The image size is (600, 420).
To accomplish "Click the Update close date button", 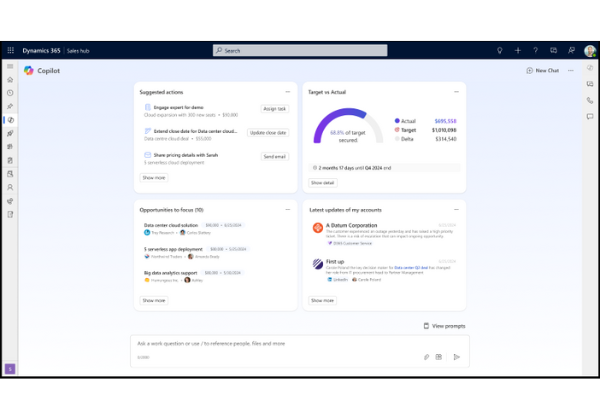I will [x=267, y=132].
